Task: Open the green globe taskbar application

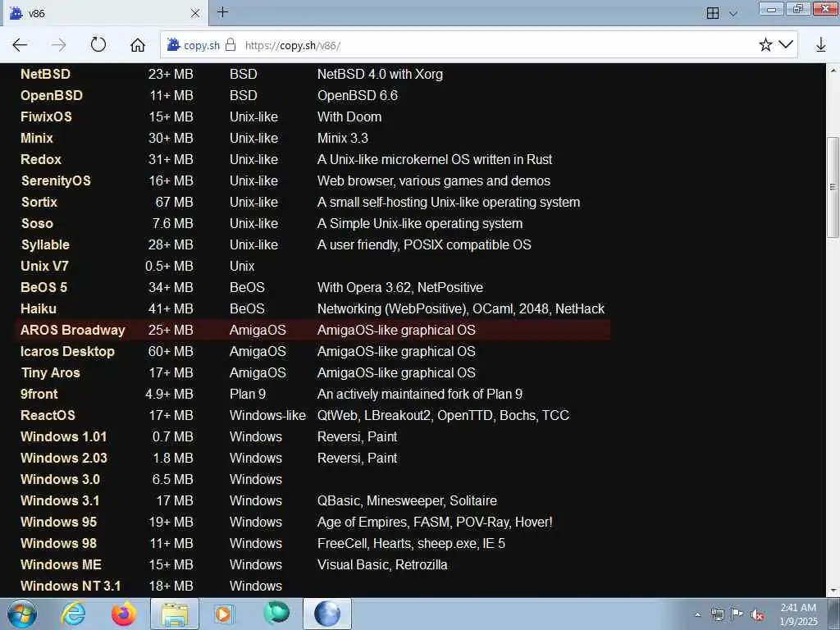Action: pos(276,614)
